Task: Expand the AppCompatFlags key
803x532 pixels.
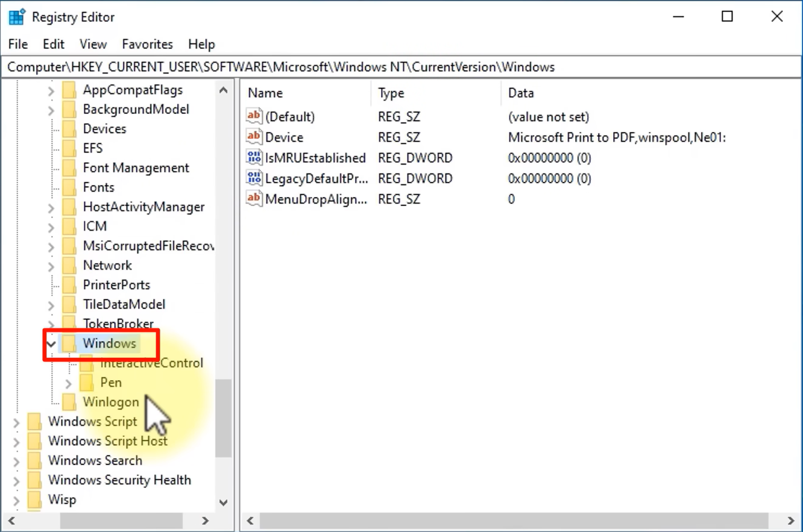Action: [51, 90]
